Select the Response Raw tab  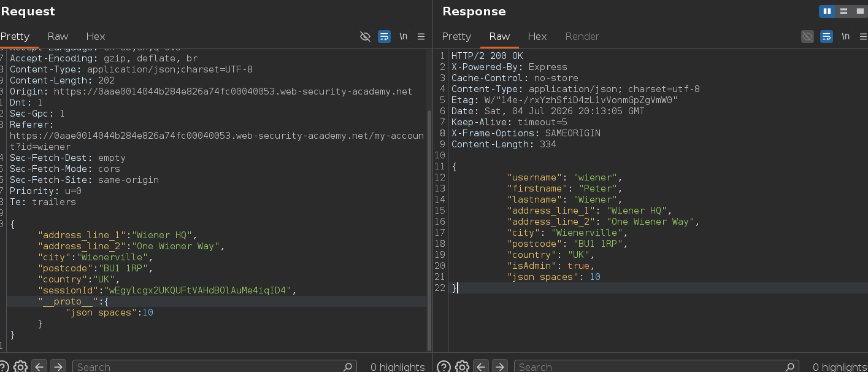499,36
